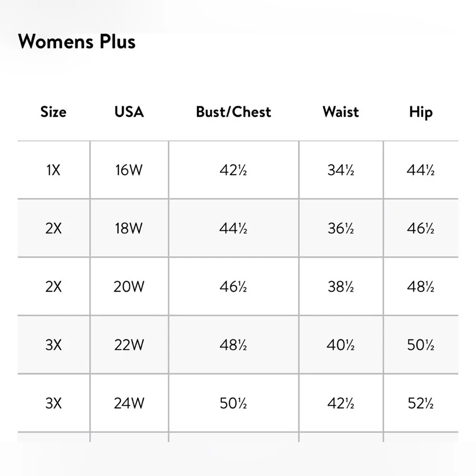
Task: Select the bust measurement in the 16W row
Action: 233,170
